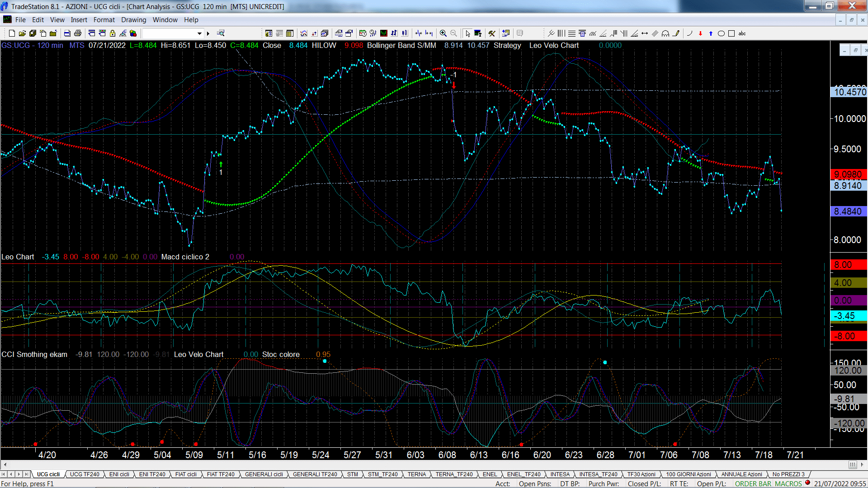868x488 pixels.
Task: Select the ellipse drawing tool
Action: [721, 33]
